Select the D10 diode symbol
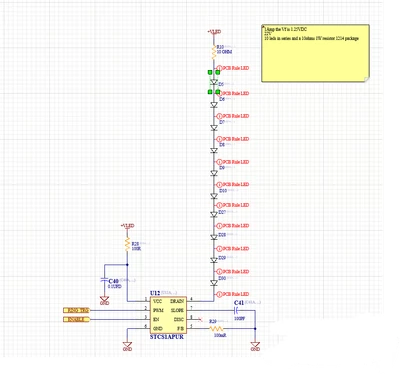This screenshot has width=400, height=374. pyautogui.click(x=214, y=196)
